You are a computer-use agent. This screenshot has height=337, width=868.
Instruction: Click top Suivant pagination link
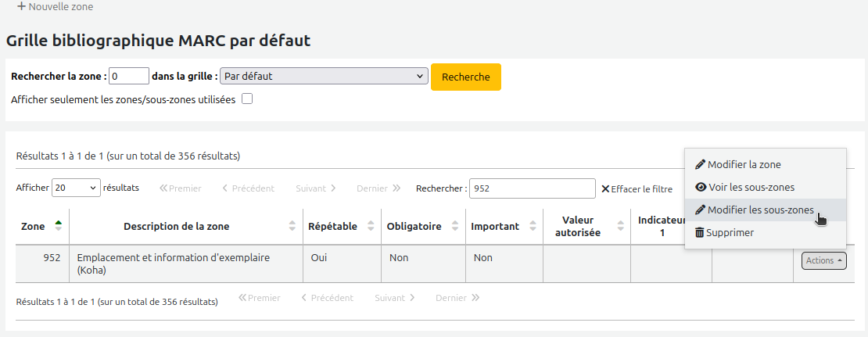(316, 188)
